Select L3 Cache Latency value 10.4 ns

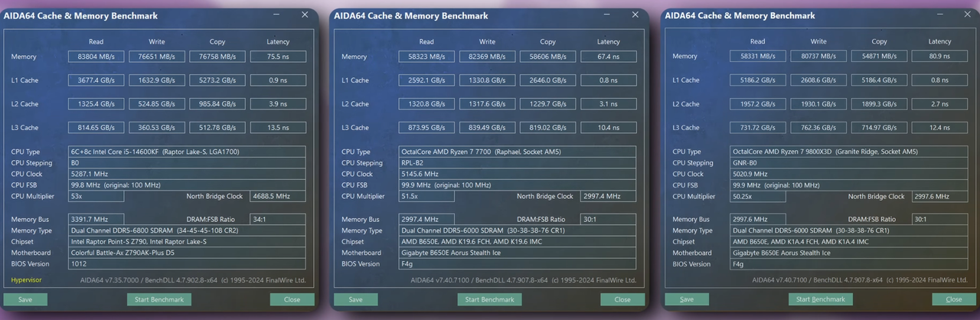609,128
